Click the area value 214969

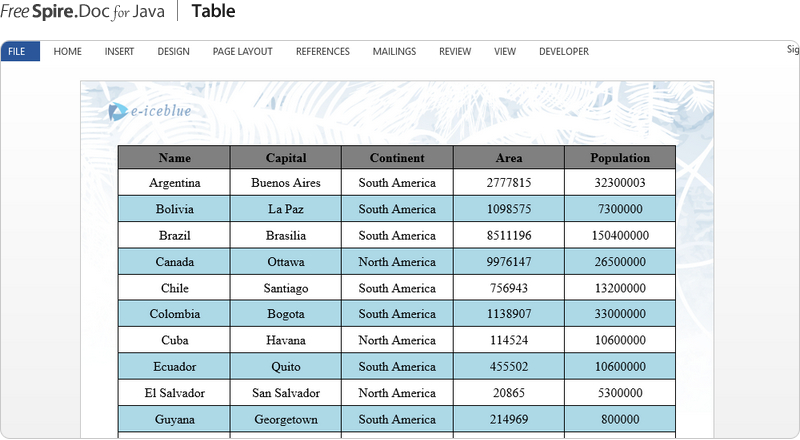pyautogui.click(x=509, y=420)
